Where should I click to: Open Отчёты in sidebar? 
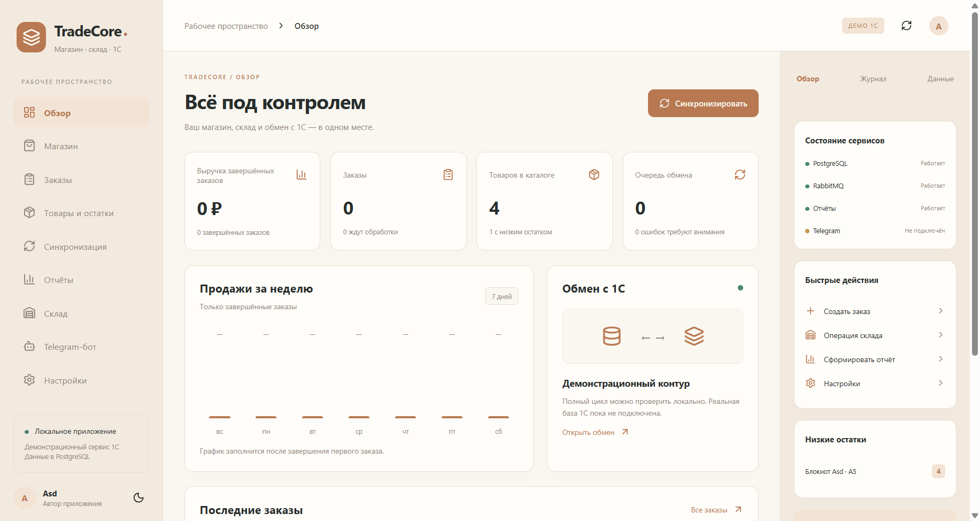click(81, 280)
